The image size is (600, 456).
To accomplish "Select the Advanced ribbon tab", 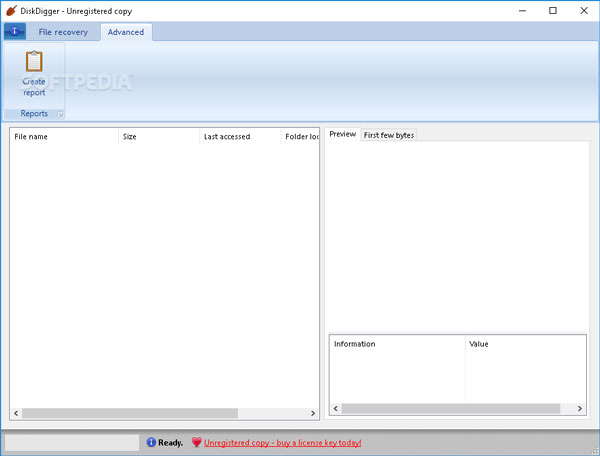I will point(126,32).
